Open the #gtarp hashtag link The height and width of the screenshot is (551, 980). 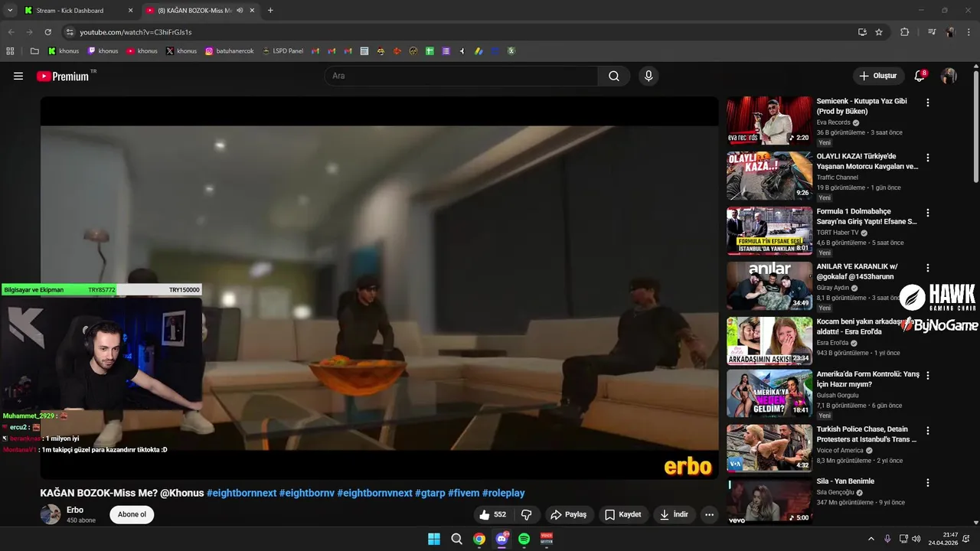click(430, 493)
